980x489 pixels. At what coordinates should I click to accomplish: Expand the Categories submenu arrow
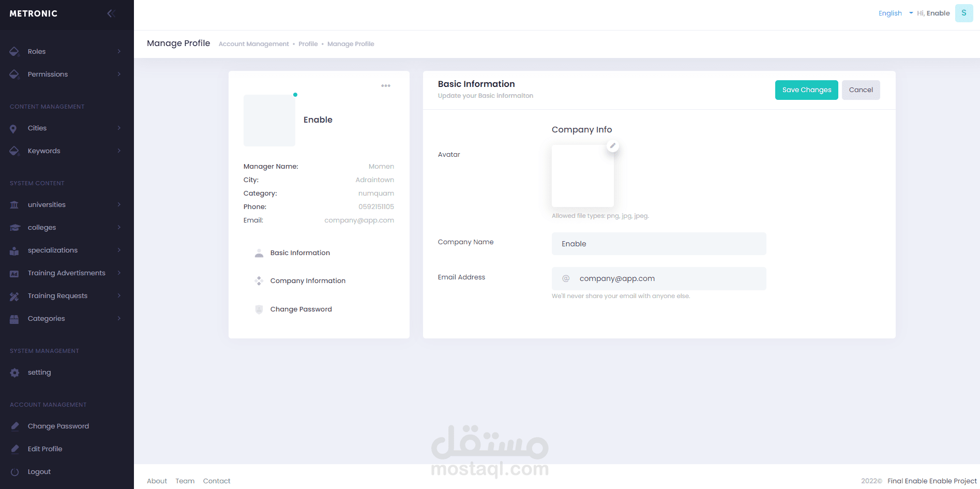(x=119, y=318)
